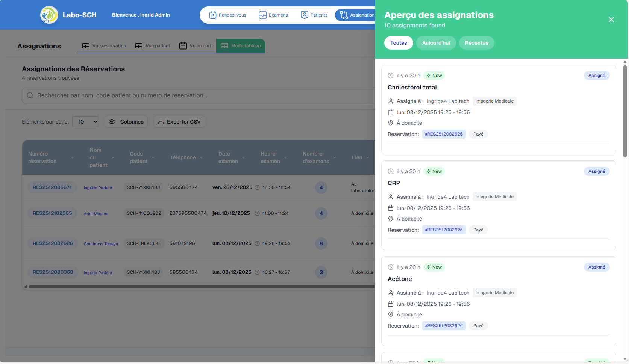The width and height of the screenshot is (629, 364).
Task: Switch on the Récentes filter
Action: [476, 43]
